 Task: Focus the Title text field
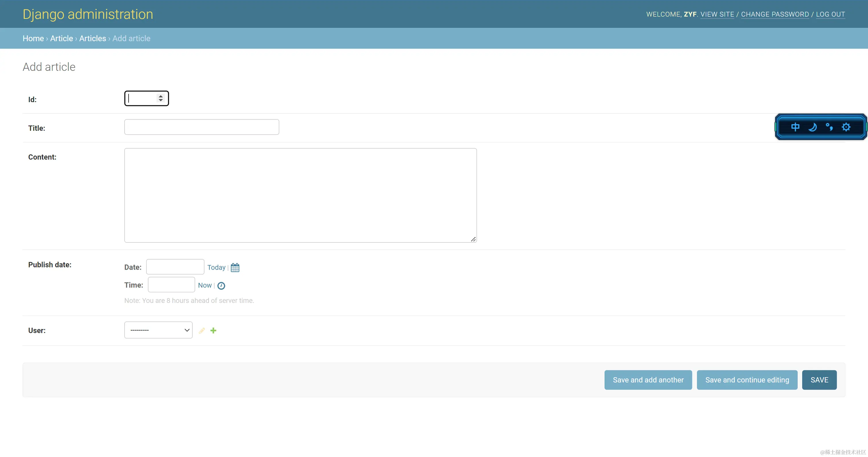(201, 127)
